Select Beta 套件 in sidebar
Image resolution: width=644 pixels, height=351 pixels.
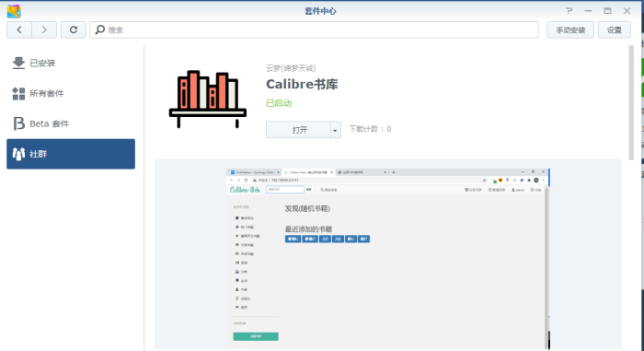coord(71,123)
